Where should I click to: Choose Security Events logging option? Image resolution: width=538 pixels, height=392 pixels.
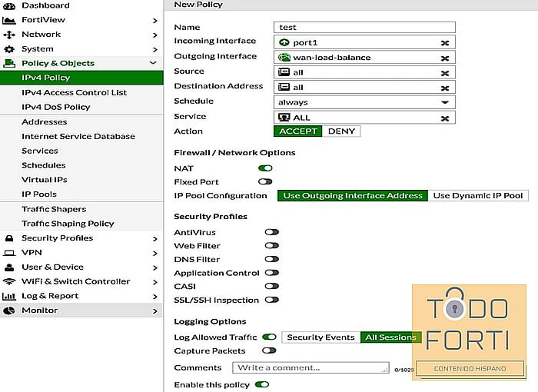(320, 337)
